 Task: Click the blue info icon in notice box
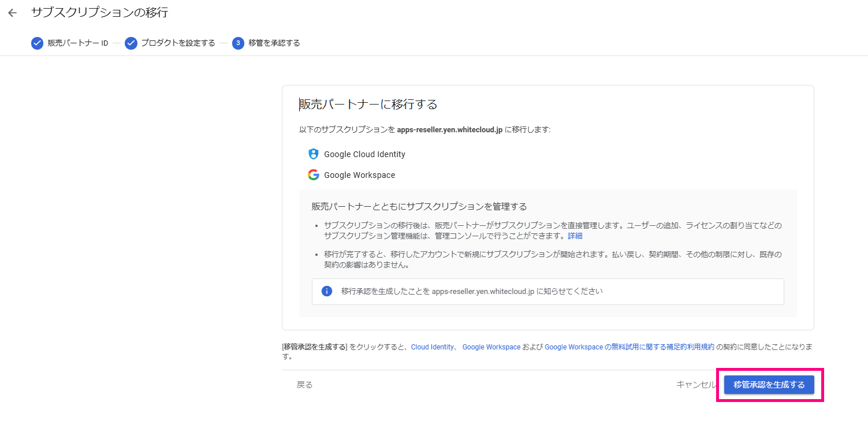327,291
